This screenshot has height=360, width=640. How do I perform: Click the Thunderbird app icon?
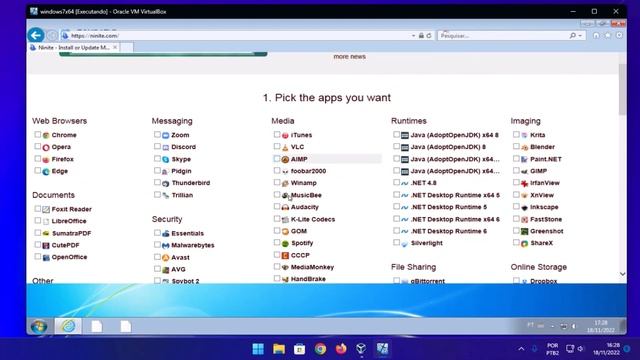(166, 183)
